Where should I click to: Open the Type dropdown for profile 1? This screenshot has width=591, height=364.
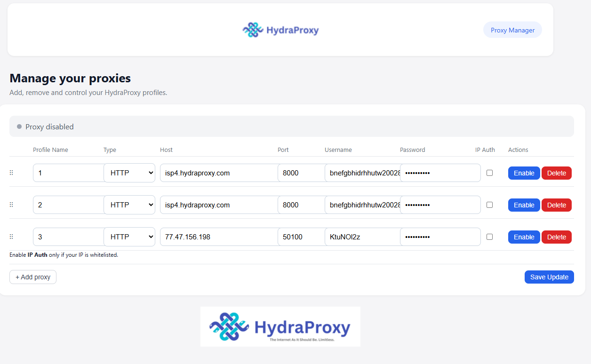pyautogui.click(x=129, y=173)
